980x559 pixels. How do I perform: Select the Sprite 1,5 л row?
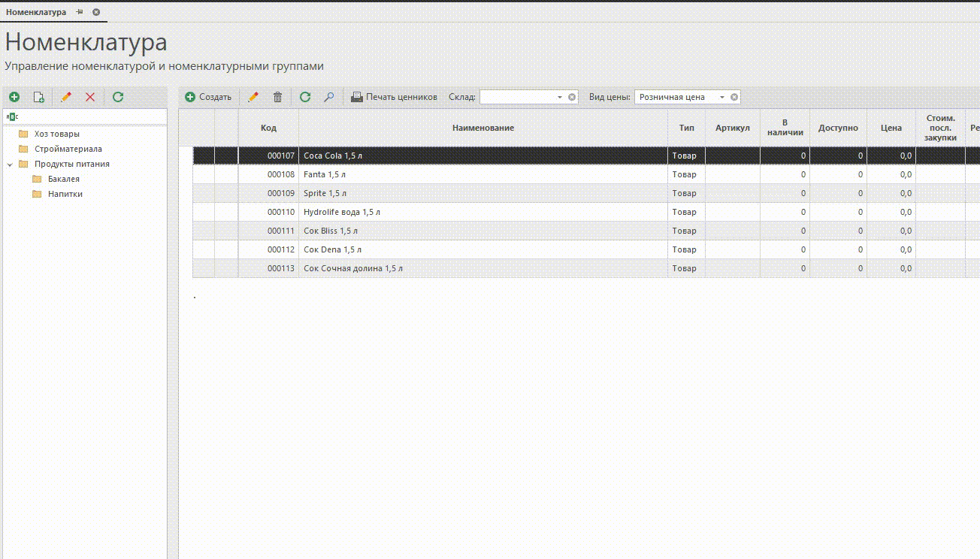click(x=481, y=193)
